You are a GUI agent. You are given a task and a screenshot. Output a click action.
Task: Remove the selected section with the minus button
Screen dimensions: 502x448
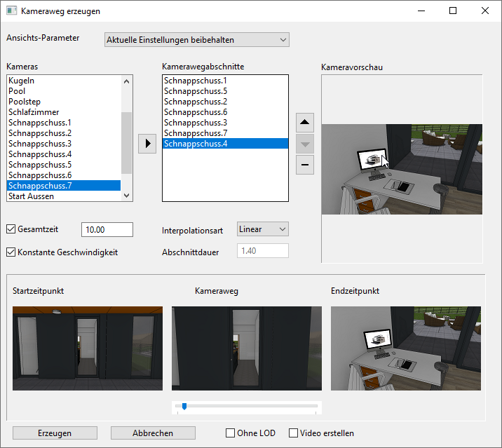pyautogui.click(x=304, y=165)
